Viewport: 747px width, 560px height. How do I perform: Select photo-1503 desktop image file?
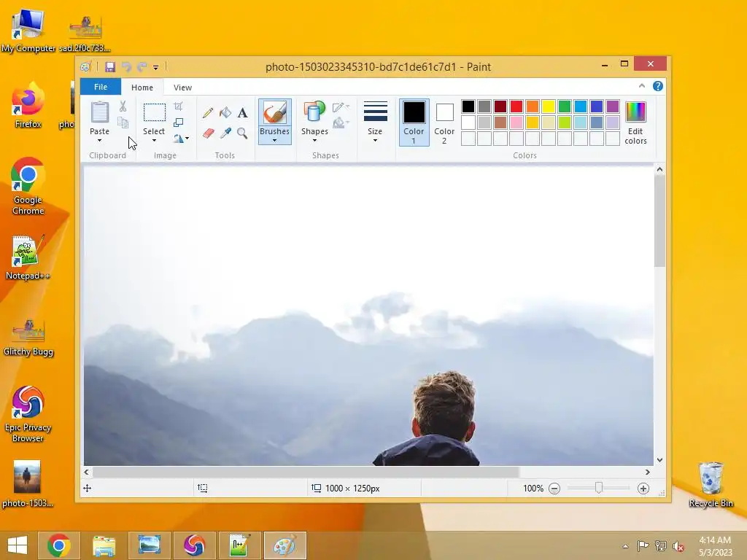coord(27,484)
